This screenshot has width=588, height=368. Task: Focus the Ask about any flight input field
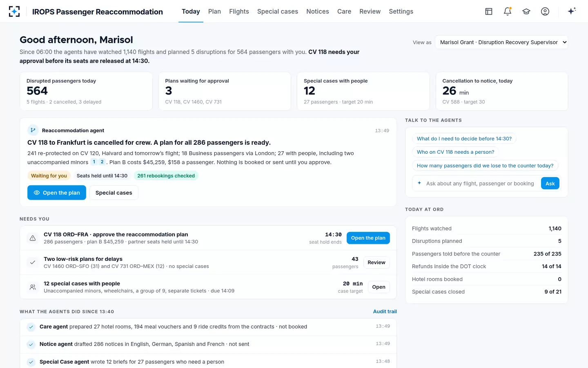click(x=480, y=184)
